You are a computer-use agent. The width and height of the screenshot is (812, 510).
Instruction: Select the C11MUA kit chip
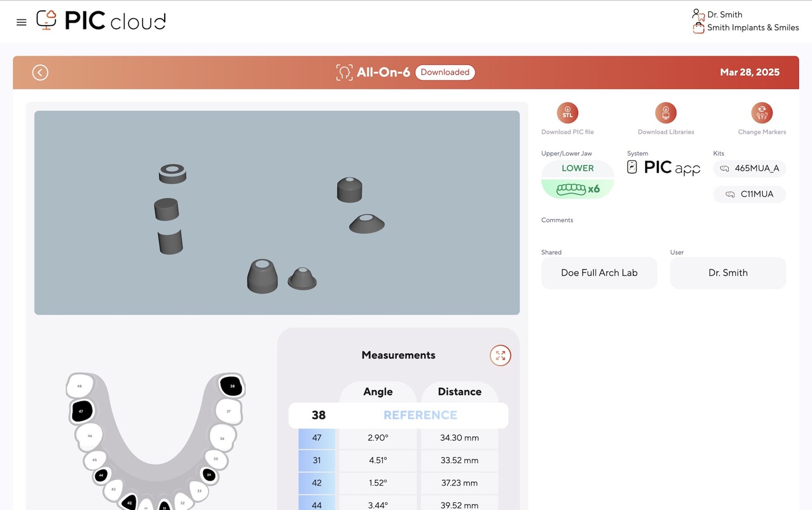(749, 194)
